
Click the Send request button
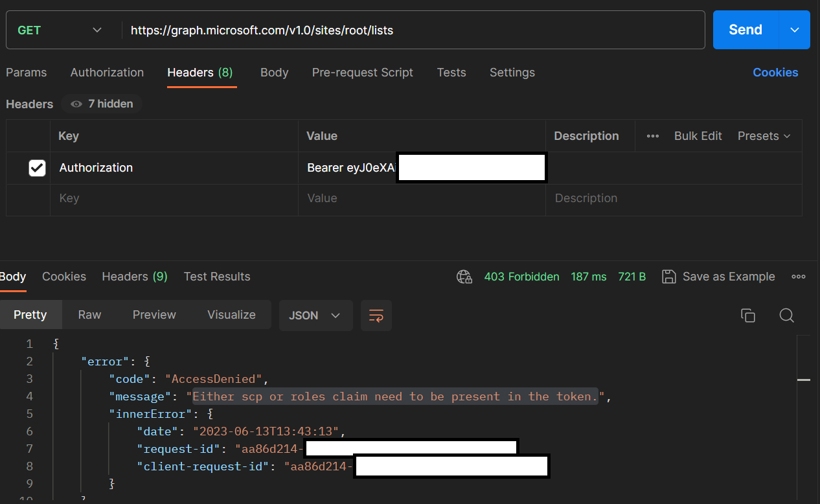tap(746, 30)
